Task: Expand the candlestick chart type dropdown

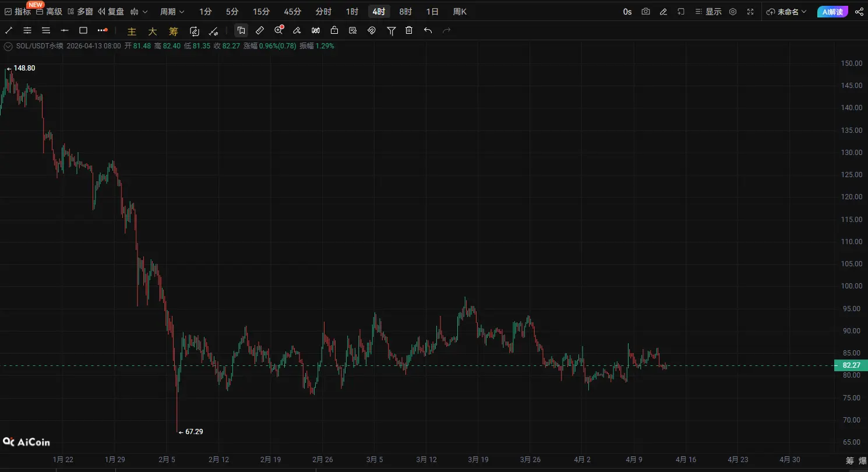Action: click(x=139, y=12)
